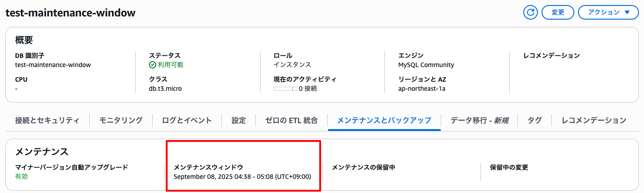
Task: Click the current activity connections bar
Action: point(286,89)
